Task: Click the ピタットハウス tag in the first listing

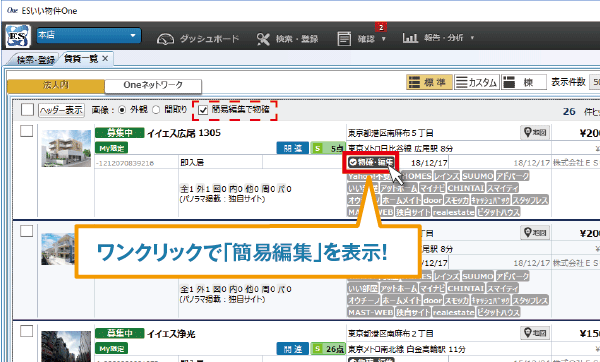Action: [498, 212]
